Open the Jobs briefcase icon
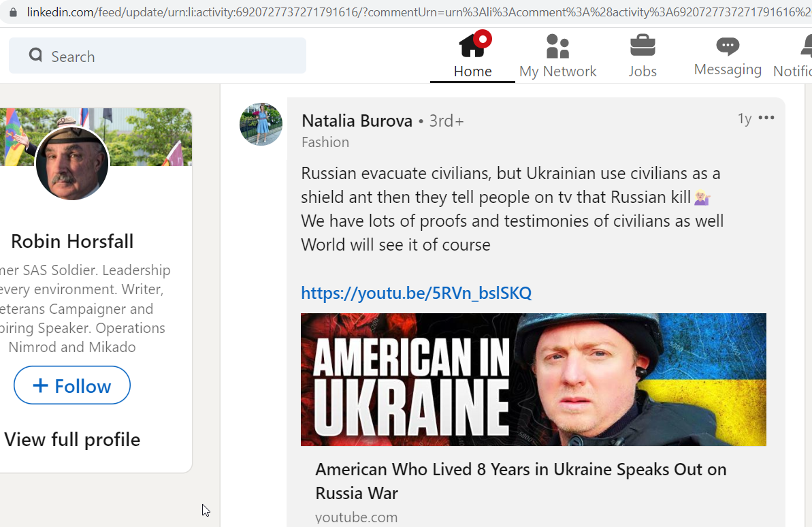This screenshot has height=527, width=812. [643, 46]
